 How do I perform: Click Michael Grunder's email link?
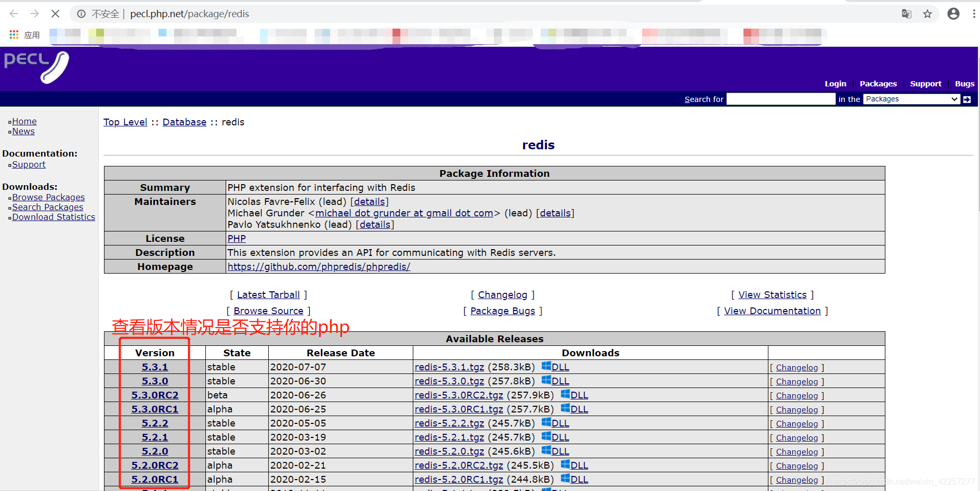(x=404, y=213)
